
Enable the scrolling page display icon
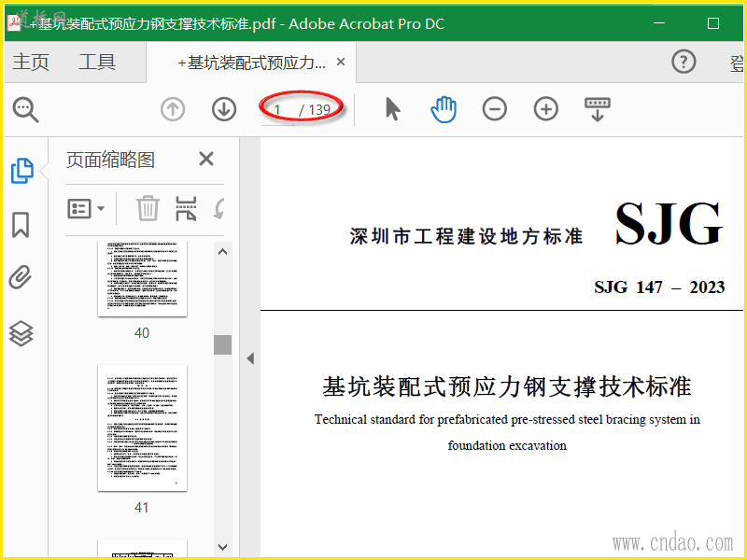[598, 109]
